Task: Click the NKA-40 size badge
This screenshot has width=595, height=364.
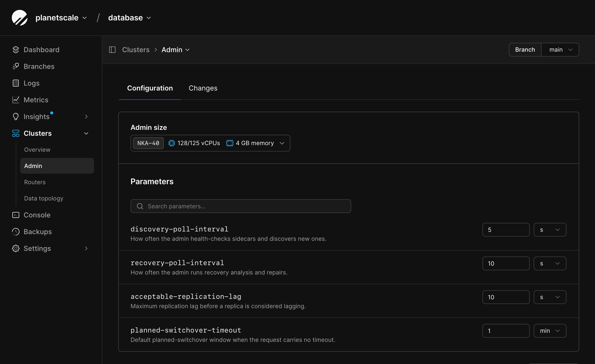Action: coord(148,143)
